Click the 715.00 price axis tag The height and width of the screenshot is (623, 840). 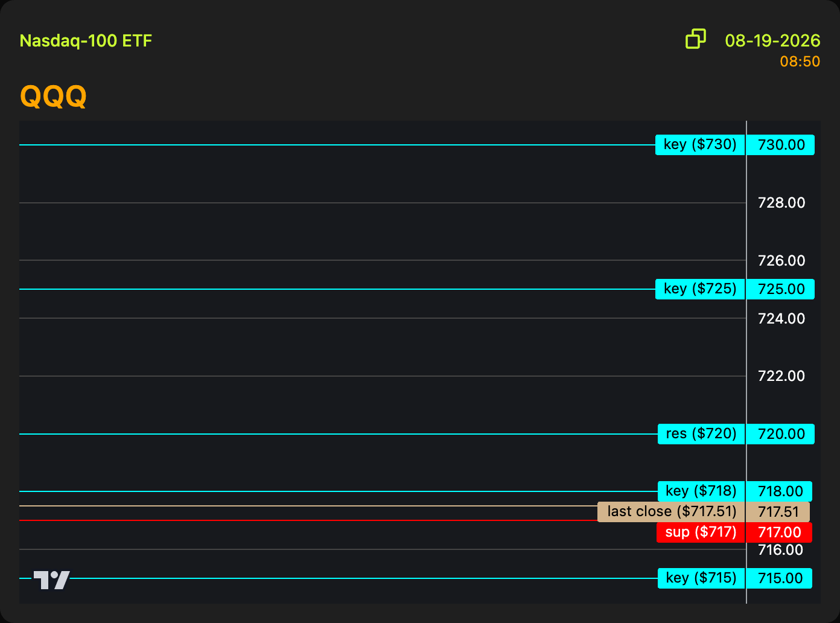[x=780, y=578]
